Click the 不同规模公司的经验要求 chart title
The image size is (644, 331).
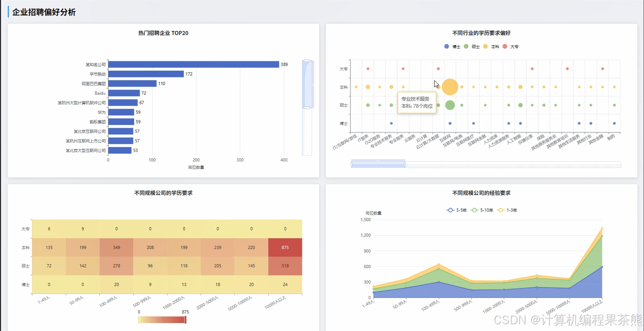click(481, 193)
